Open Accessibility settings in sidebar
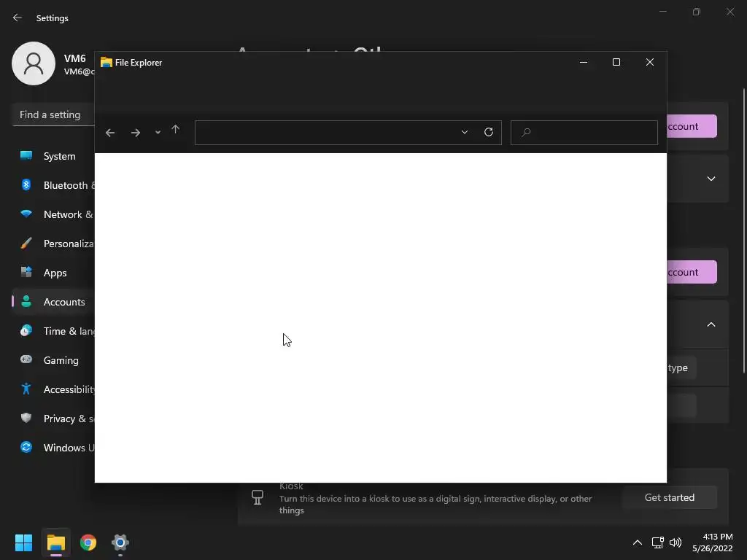The height and width of the screenshot is (560, 747). [53, 389]
